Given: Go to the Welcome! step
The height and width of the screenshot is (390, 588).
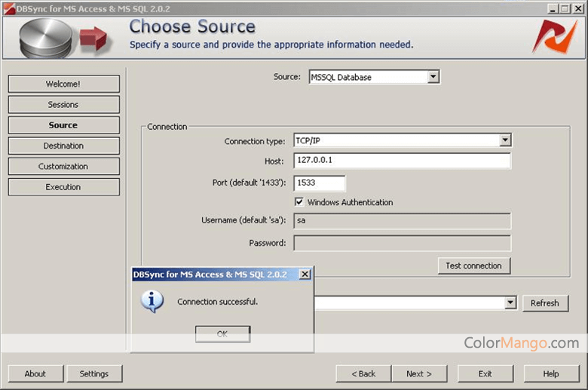Looking at the screenshot, I should (64, 84).
